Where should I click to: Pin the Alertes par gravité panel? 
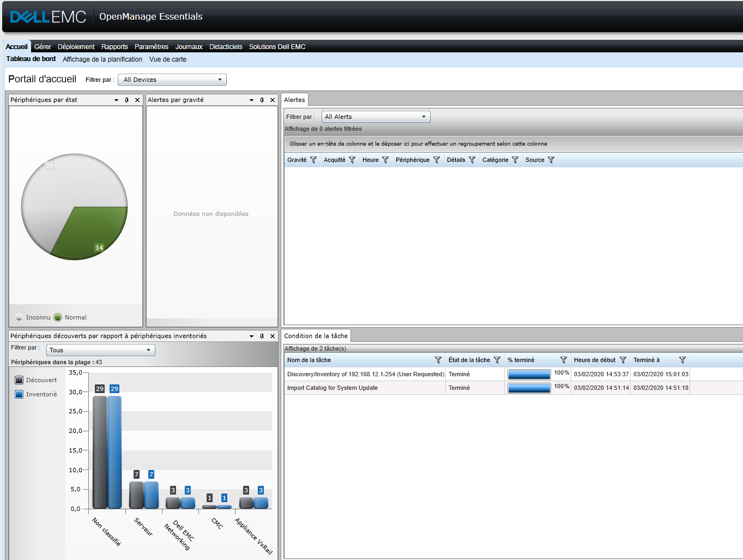(262, 100)
